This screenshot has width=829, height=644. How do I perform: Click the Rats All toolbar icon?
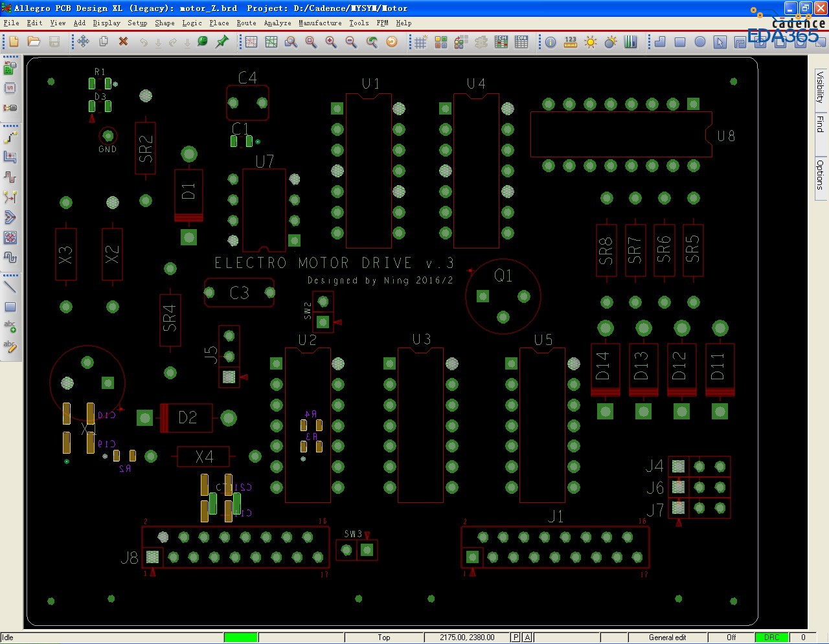click(x=271, y=42)
